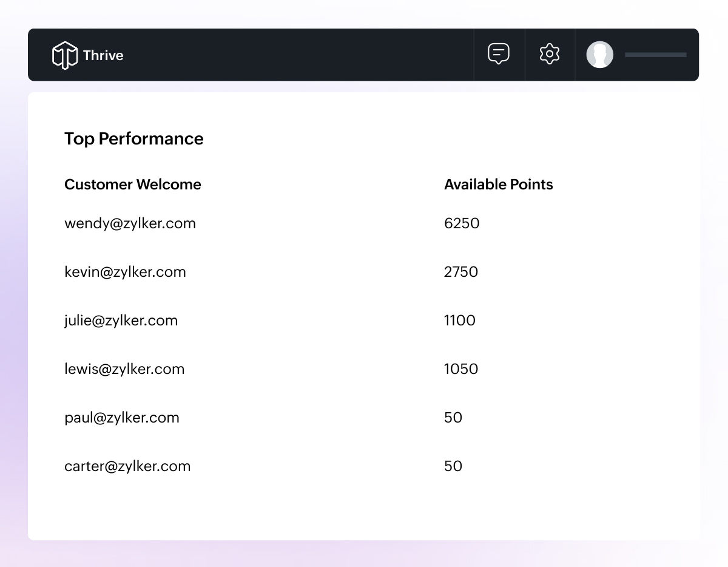Select kevin@zylker.com's points value 2750
Viewport: 728px width, 567px height.
pyautogui.click(x=461, y=272)
